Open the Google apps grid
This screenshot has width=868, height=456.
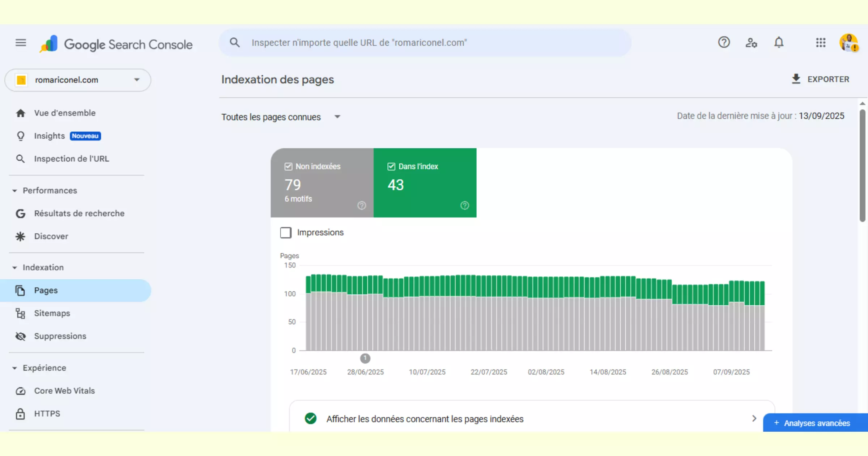click(821, 42)
